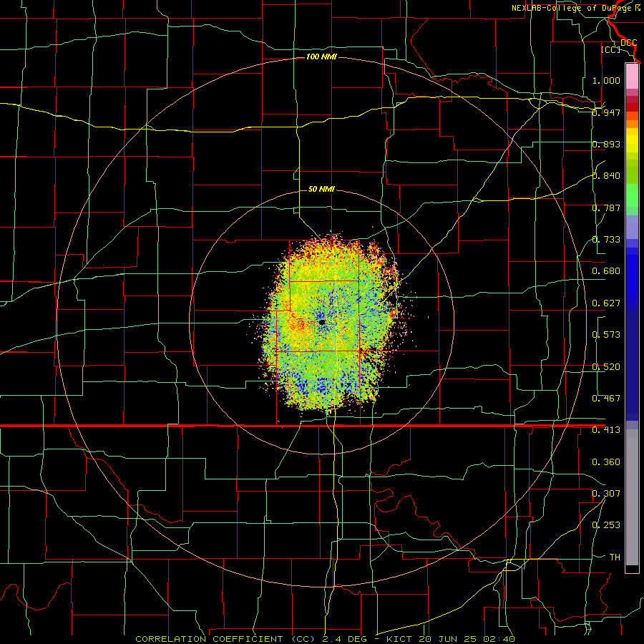Click the 0.467 legend value
The image size is (644, 644).
[606, 399]
